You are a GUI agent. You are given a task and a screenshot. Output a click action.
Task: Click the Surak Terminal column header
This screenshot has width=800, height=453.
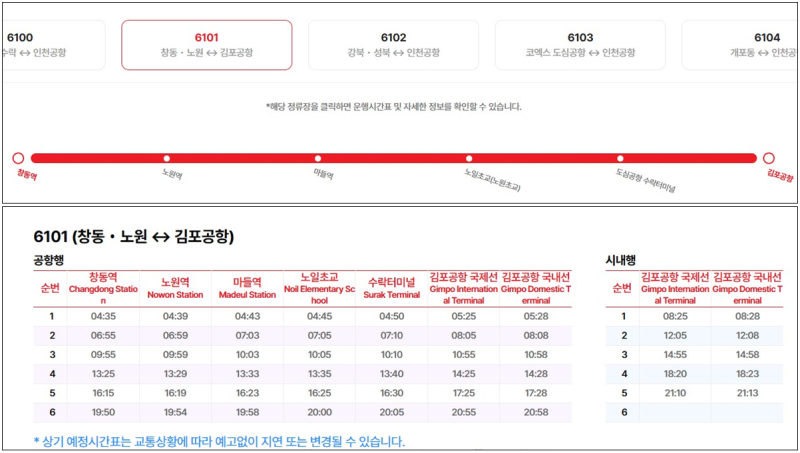[x=391, y=289]
